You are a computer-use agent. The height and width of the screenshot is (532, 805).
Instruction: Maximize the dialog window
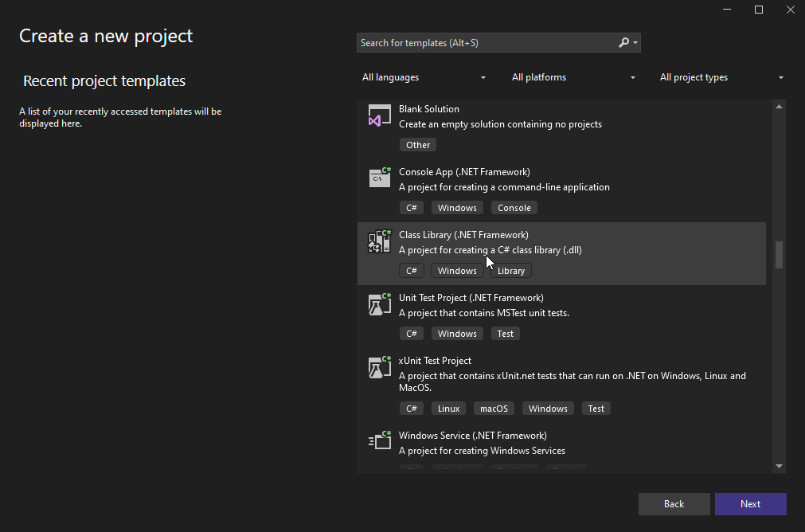(759, 10)
